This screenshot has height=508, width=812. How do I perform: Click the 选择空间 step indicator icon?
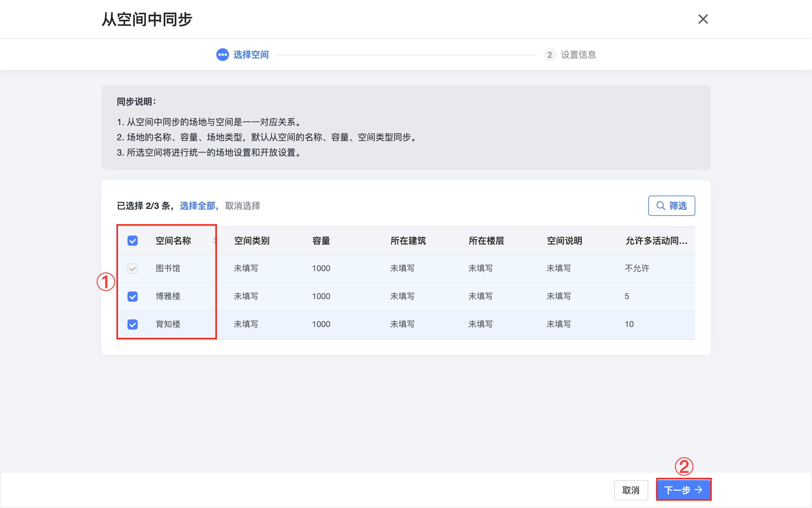(x=222, y=55)
